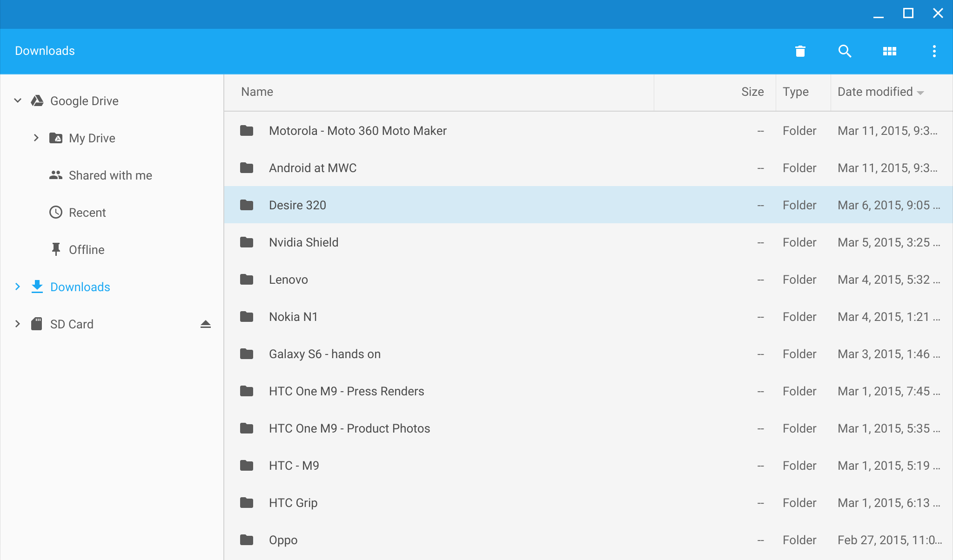953x560 pixels.
Task: Click the Mar 5, 2015, 3:25 date cell
Action: tap(889, 242)
